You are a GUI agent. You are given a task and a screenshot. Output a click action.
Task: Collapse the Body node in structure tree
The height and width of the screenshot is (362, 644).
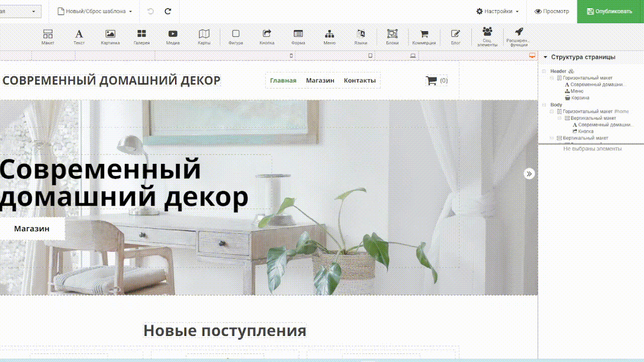pyautogui.click(x=544, y=105)
